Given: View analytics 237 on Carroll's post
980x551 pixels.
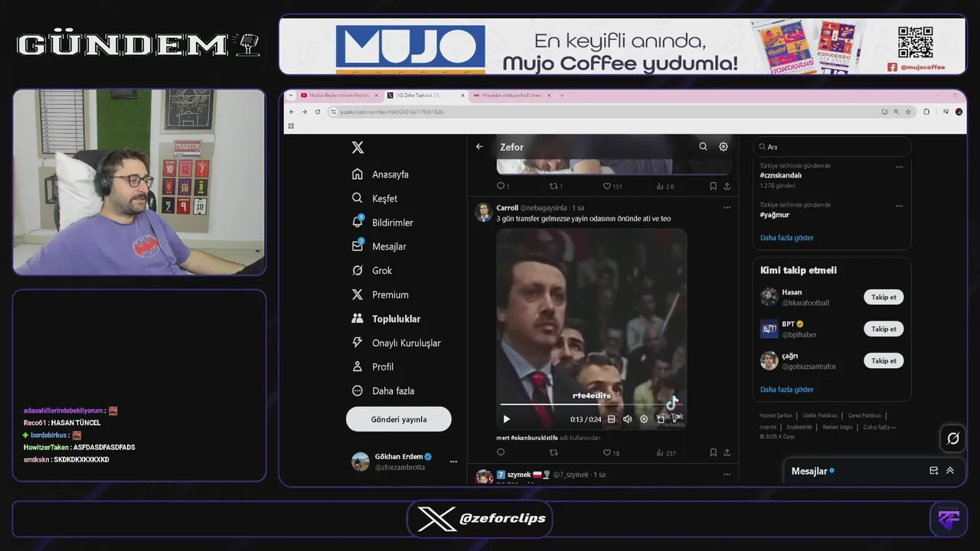Looking at the screenshot, I should pos(666,452).
